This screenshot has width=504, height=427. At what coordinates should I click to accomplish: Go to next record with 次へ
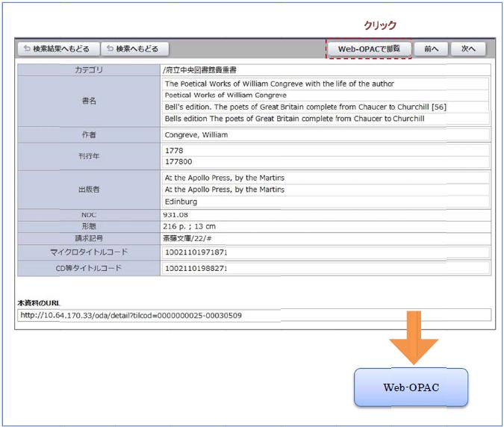468,49
